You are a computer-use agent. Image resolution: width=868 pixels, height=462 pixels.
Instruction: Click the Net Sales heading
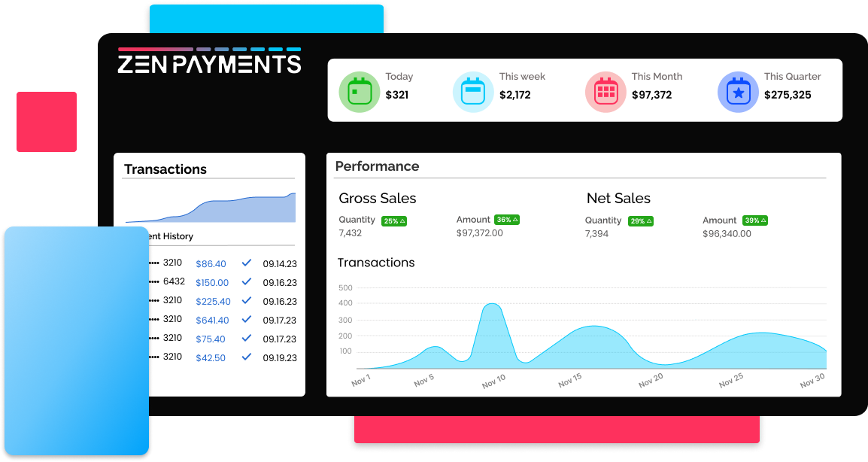click(618, 199)
